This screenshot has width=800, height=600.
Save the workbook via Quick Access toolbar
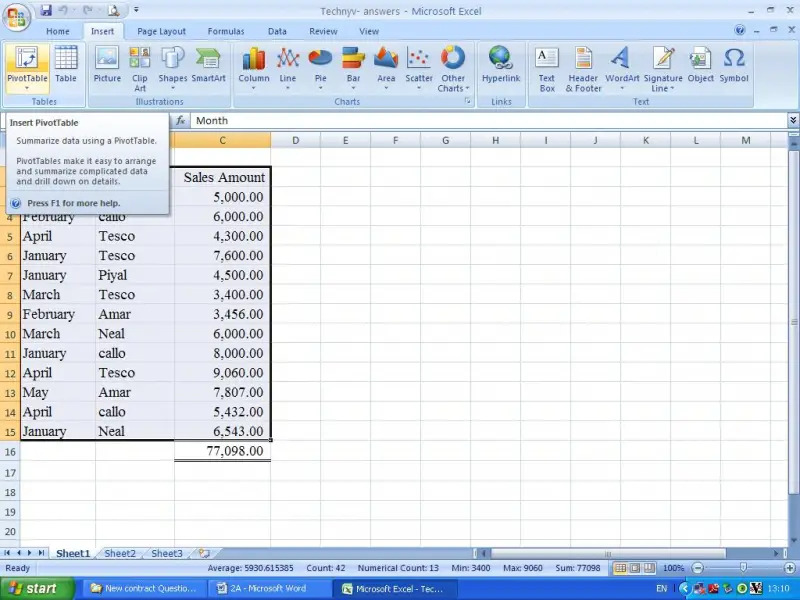click(x=44, y=9)
